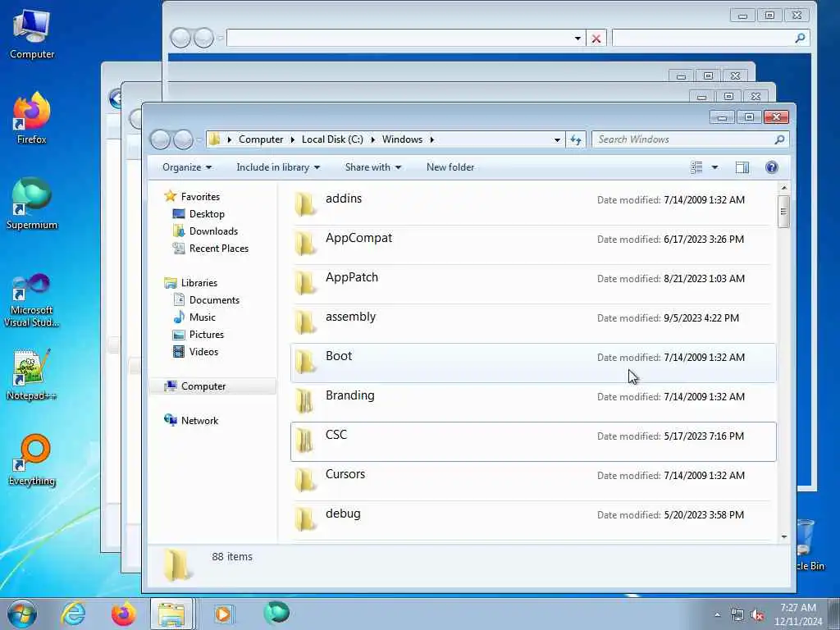Open the recent pages dropdown beside Forward
The height and width of the screenshot is (630, 840).
coord(199,140)
